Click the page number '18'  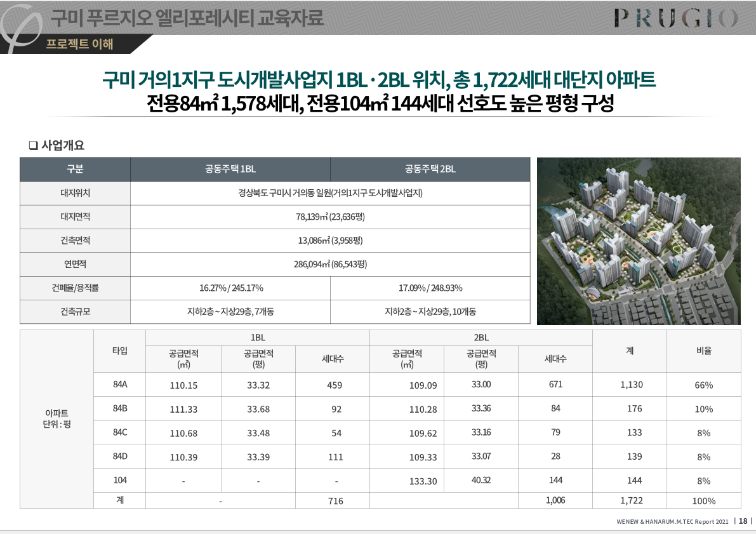pos(743,521)
